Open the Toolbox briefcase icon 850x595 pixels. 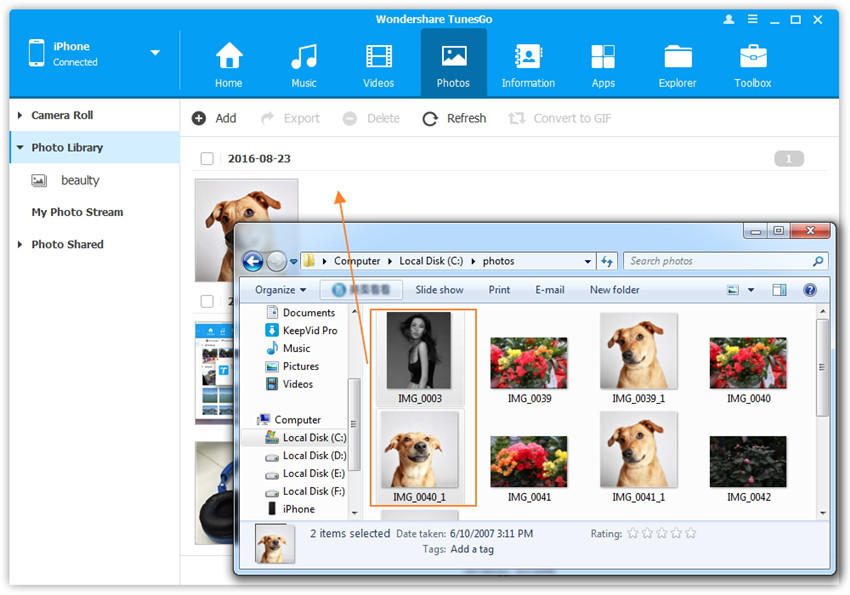click(752, 56)
